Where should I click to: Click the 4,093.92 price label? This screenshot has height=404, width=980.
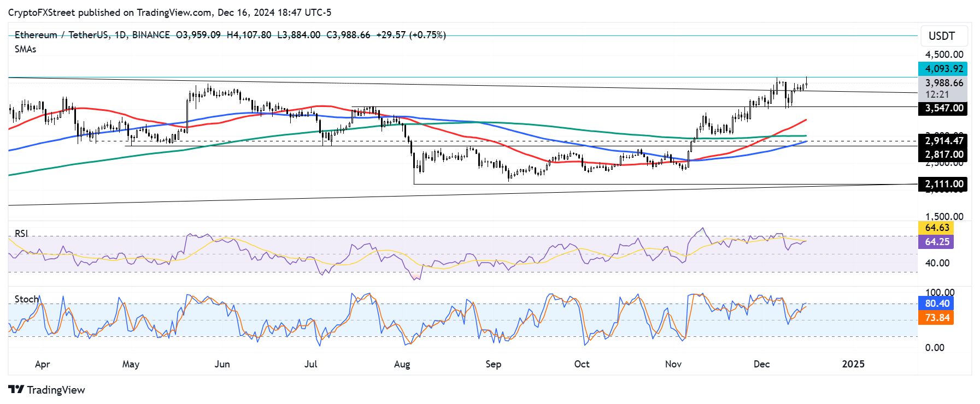tap(943, 69)
